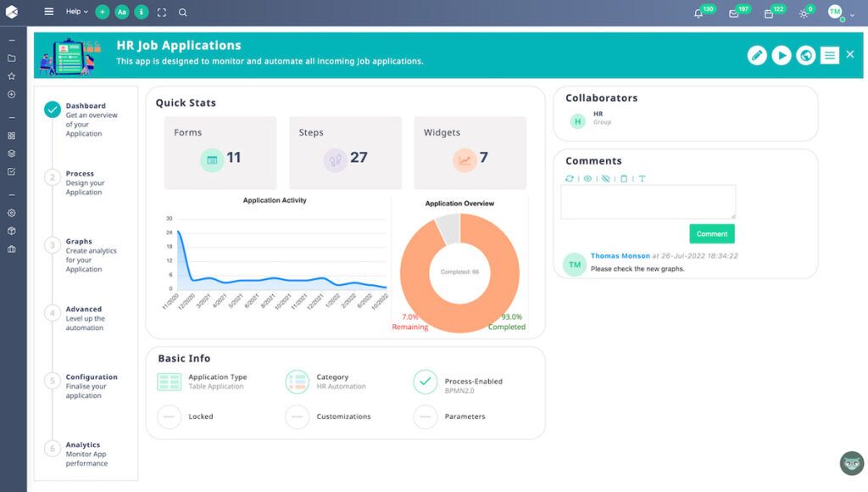Click the globe icon in the banner
Image resolution: width=868 pixels, height=492 pixels.
(806, 55)
